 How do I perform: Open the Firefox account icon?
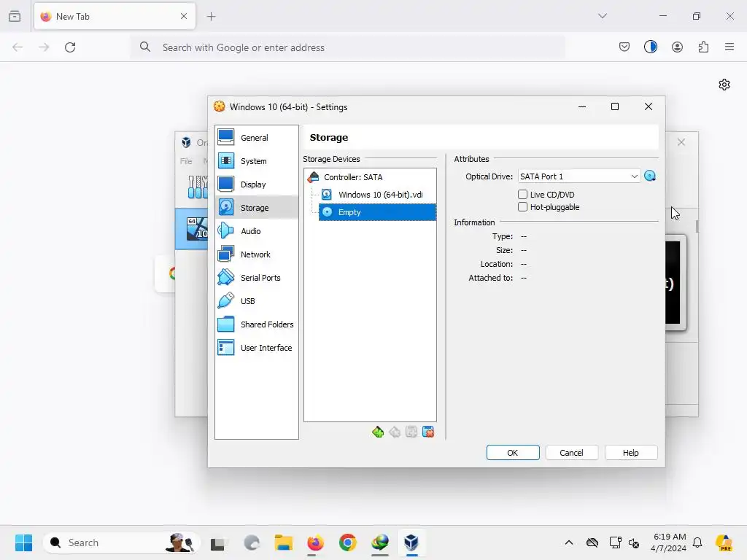[x=677, y=47]
